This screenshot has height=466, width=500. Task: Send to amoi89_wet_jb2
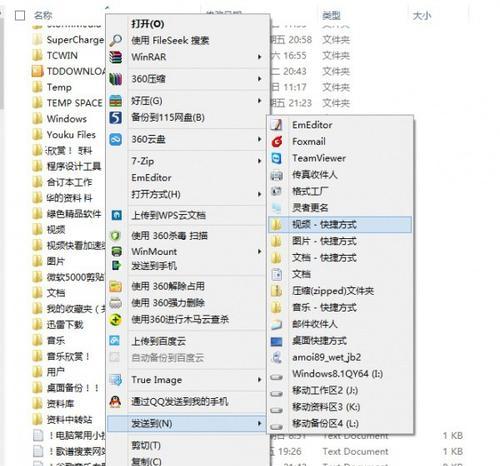[340, 357]
